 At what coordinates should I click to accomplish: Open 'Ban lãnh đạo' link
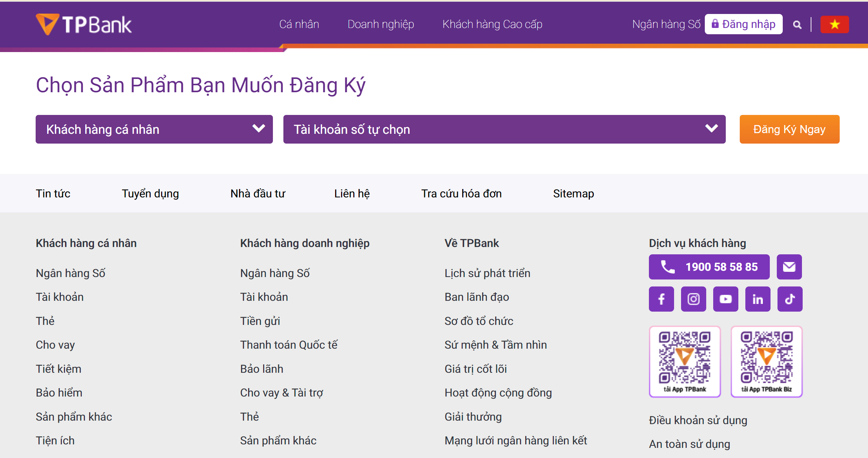point(477,297)
